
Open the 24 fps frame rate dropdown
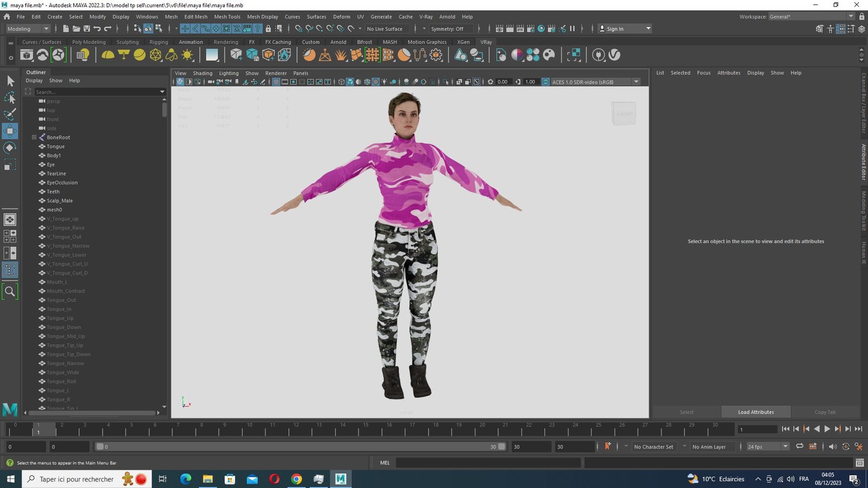click(x=768, y=447)
